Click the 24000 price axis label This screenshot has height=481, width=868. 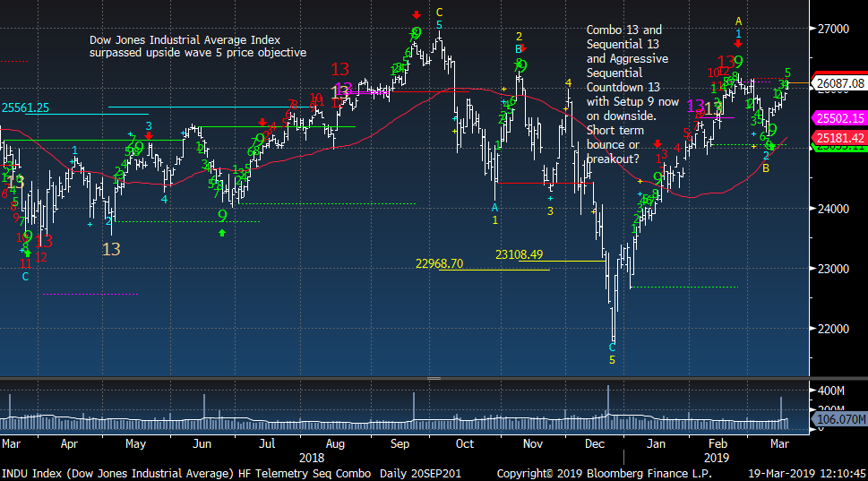(833, 209)
